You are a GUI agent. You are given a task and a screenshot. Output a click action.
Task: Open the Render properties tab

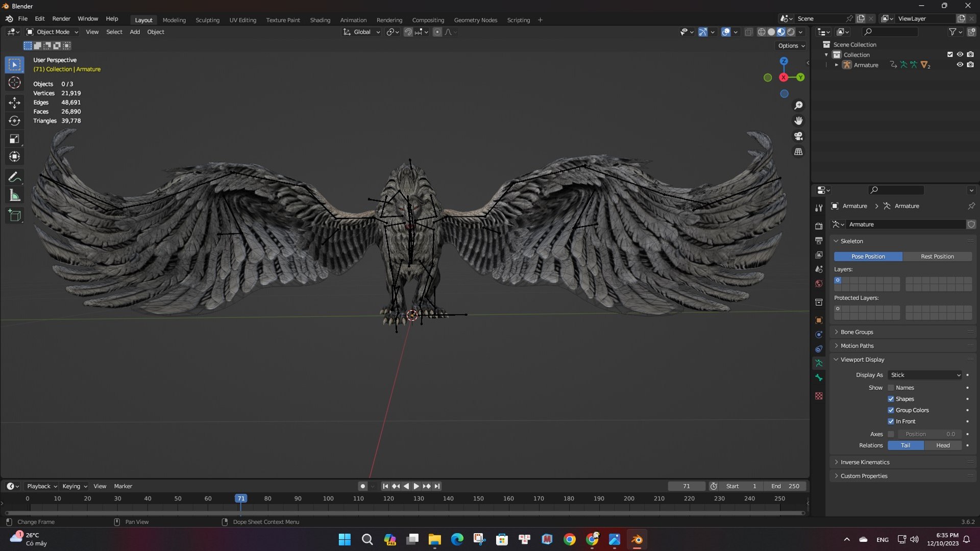click(x=819, y=226)
